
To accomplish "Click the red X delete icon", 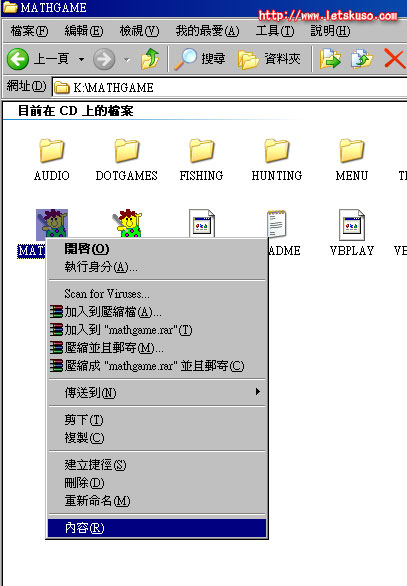I will click(x=394, y=59).
